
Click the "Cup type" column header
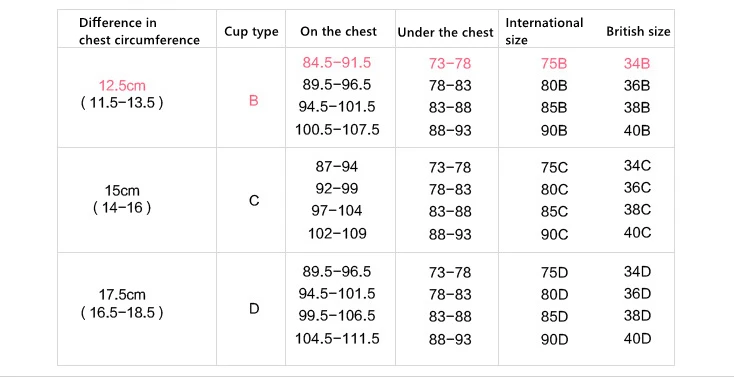(x=251, y=32)
